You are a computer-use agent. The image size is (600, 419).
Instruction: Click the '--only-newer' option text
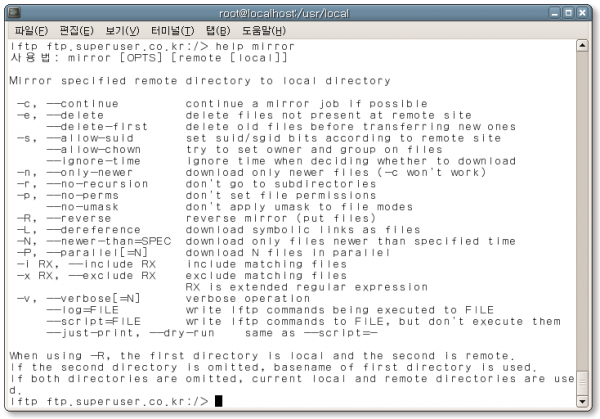90,173
